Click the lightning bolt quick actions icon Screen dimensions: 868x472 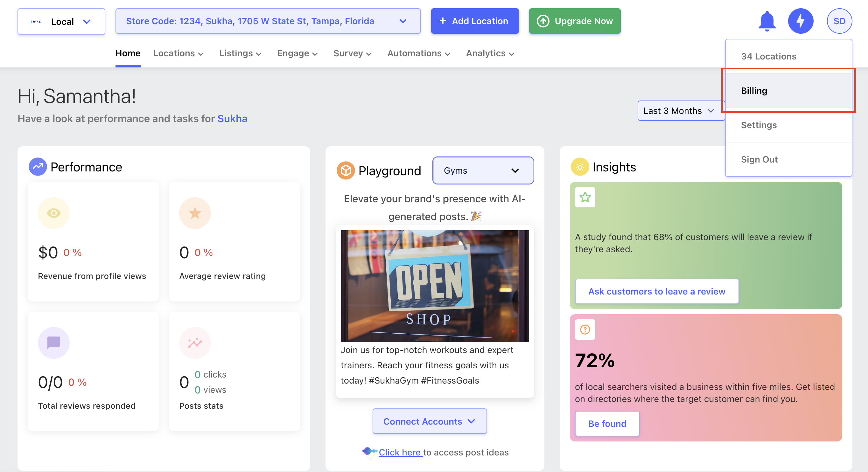coord(801,21)
